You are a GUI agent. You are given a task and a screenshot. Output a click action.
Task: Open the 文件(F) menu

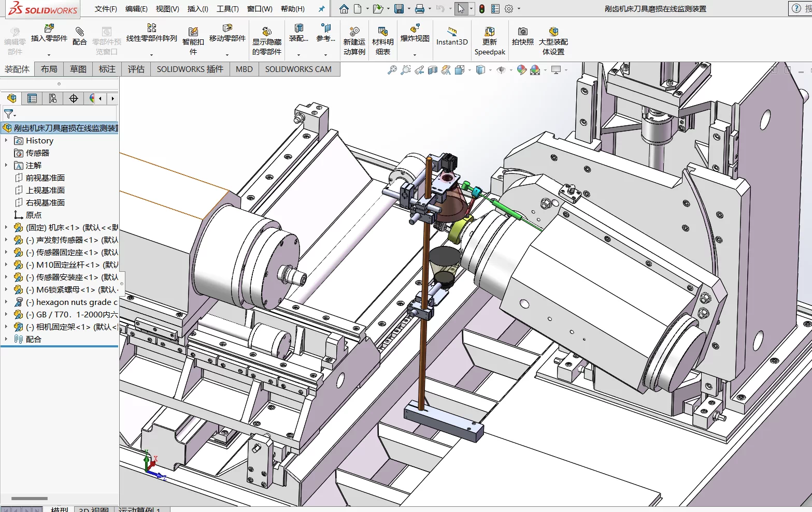106,9
